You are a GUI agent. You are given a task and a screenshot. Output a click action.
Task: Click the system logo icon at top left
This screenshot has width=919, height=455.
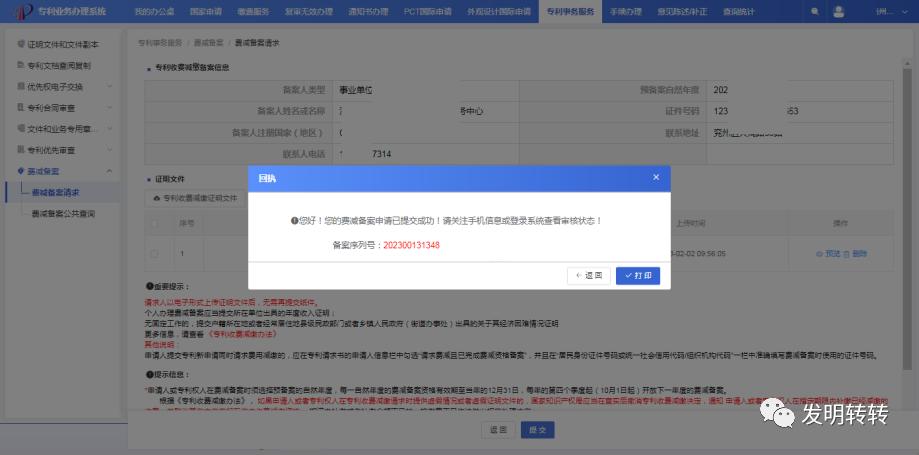(x=24, y=11)
